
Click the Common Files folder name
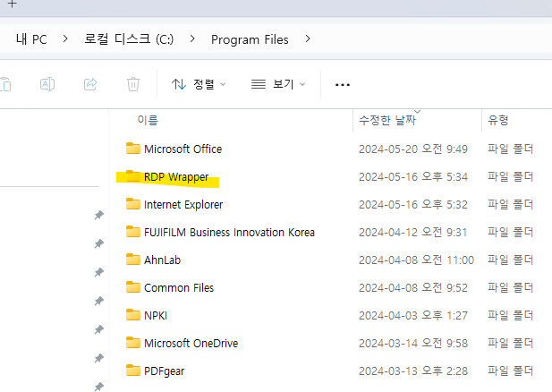pos(179,288)
